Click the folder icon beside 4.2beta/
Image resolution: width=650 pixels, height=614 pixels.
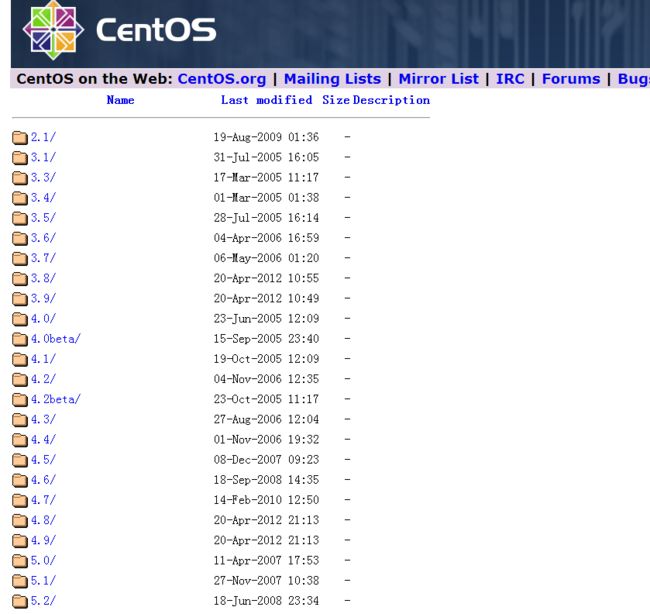point(19,400)
